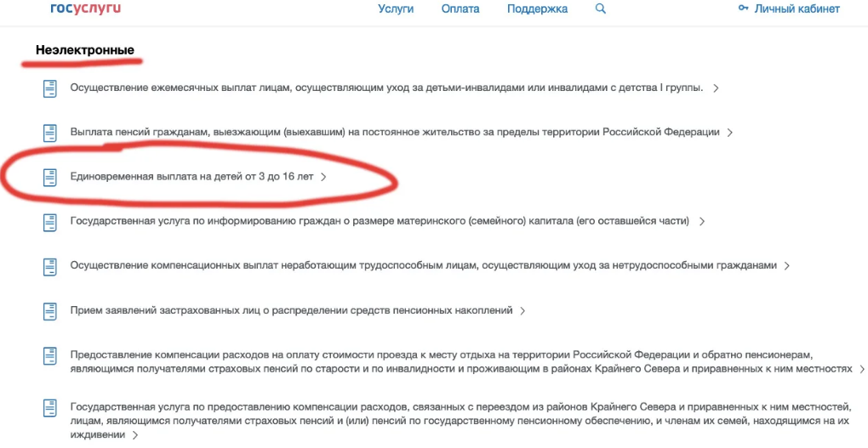Open Осуществление ежемесячных выплат лицам, уход за детьми-инвалидами
The width and height of the screenshot is (868, 448).
coord(387,88)
